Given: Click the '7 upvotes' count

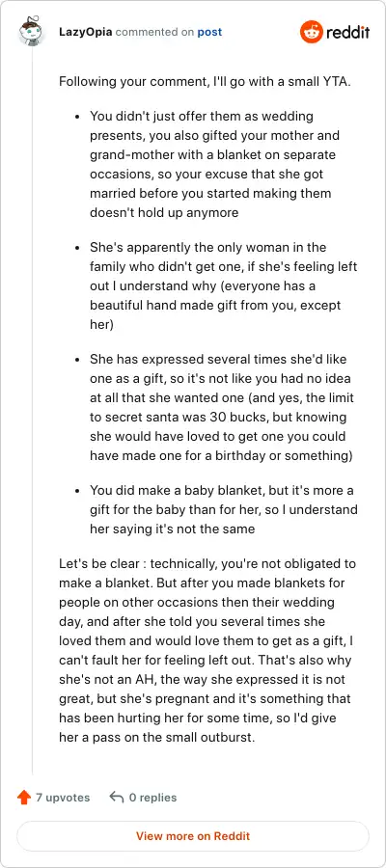Looking at the screenshot, I should coord(63,798).
